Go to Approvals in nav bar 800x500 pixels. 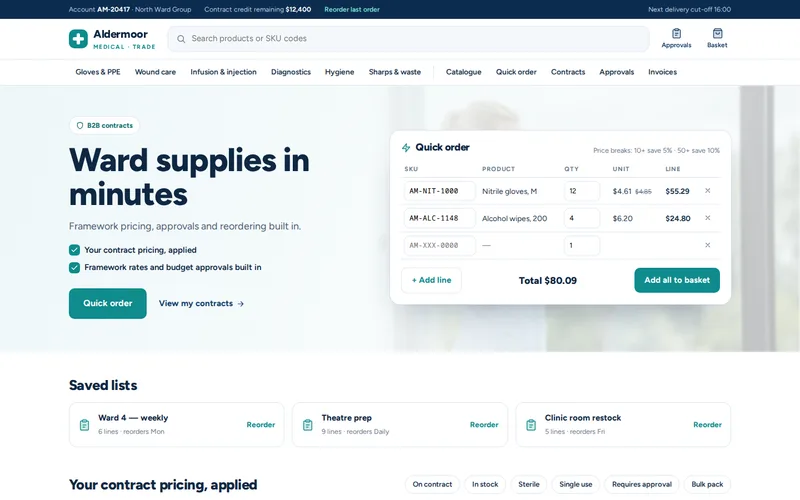click(616, 72)
